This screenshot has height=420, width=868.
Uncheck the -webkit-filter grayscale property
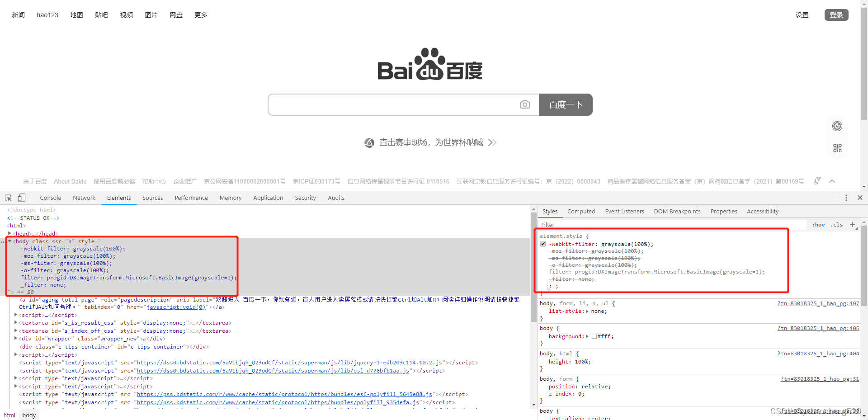542,244
